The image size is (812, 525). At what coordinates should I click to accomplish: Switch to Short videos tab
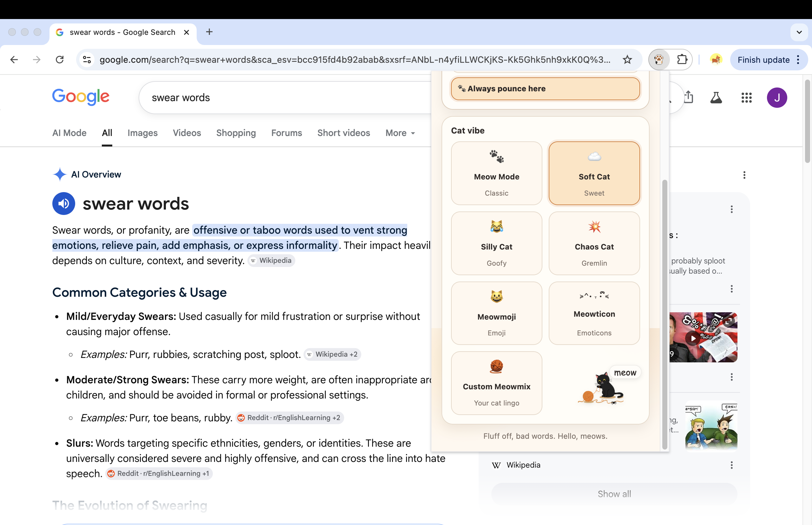tap(344, 133)
